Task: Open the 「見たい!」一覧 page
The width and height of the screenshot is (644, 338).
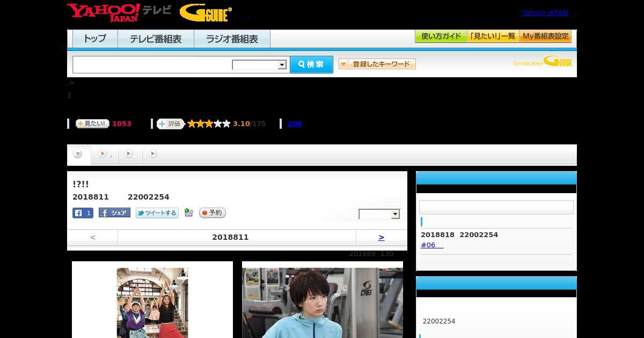Action: pos(493,36)
